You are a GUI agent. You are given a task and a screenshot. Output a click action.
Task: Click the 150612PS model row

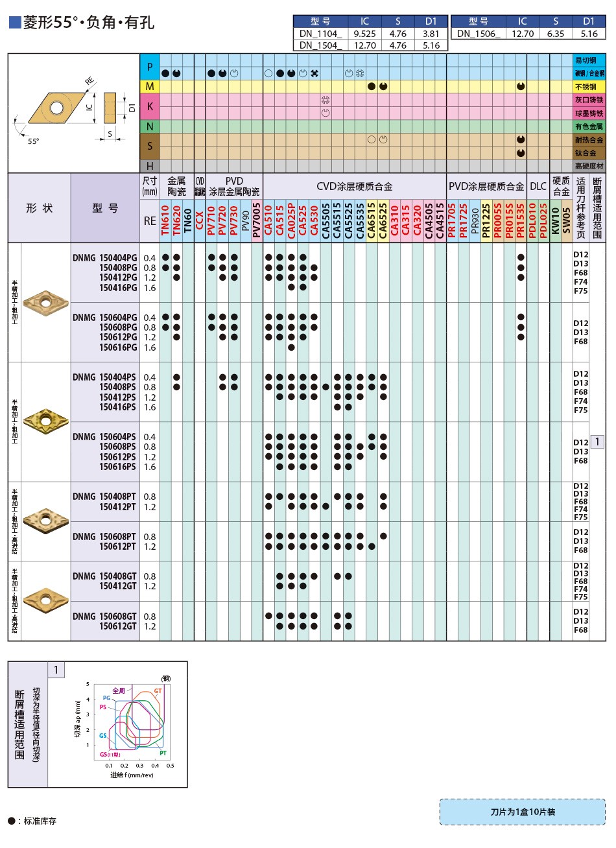pyautogui.click(x=118, y=457)
